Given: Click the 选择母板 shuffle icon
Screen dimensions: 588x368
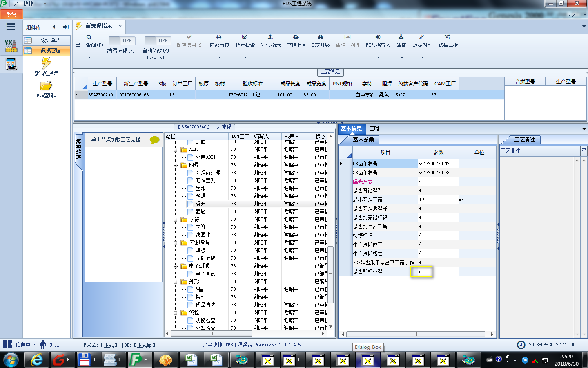Looking at the screenshot, I should (448, 37).
